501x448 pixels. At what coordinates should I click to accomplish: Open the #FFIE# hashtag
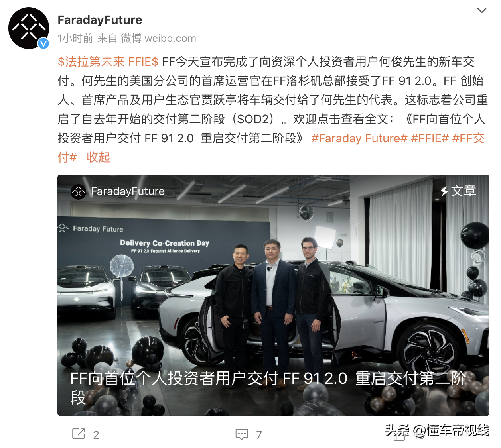pos(430,138)
